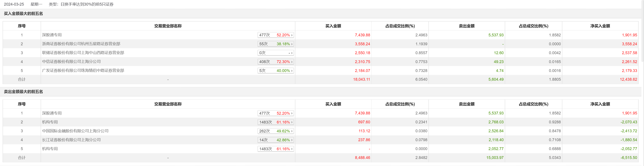This screenshot has width=644, height=166.
Task: Click the arrow on the 262次 49.62% badge
Action: 291,131
